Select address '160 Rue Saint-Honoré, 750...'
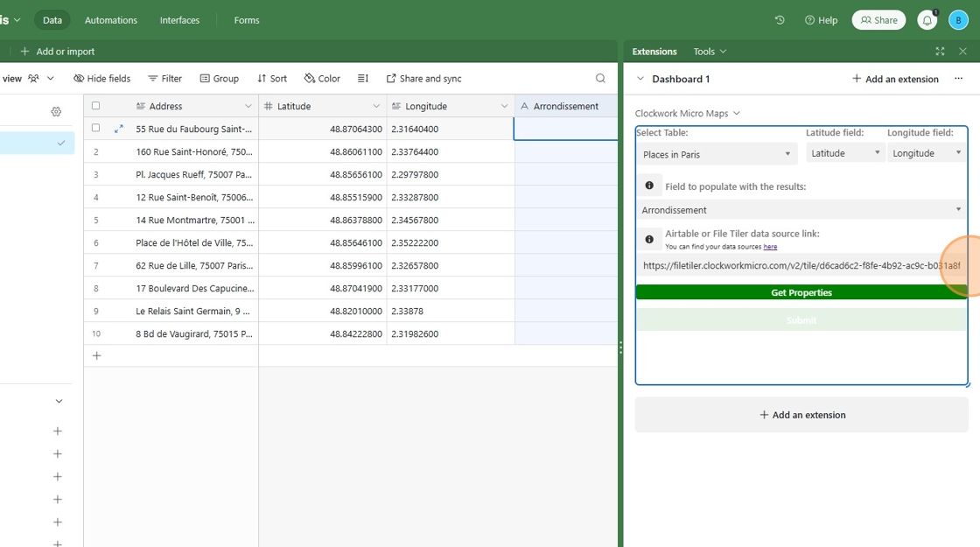The height and width of the screenshot is (547, 980). [x=193, y=152]
